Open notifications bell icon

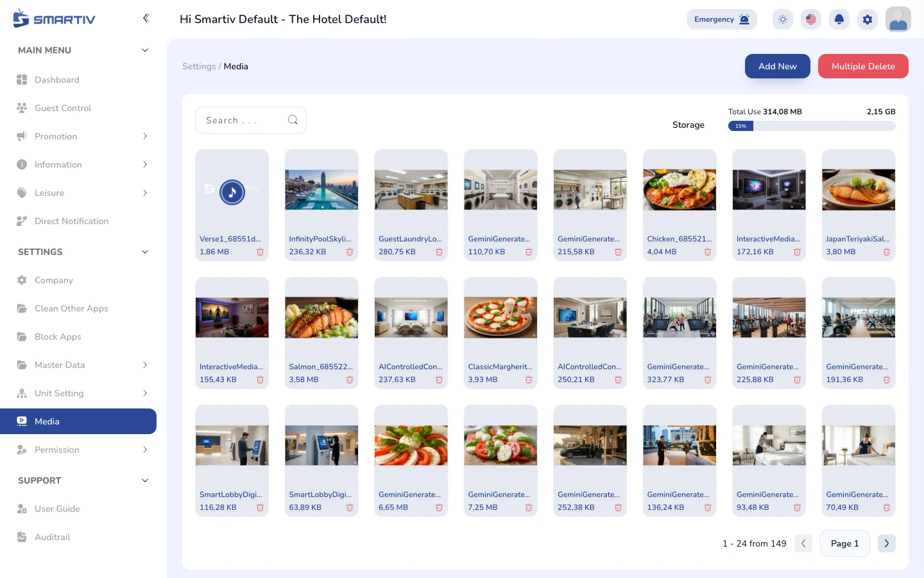839,19
